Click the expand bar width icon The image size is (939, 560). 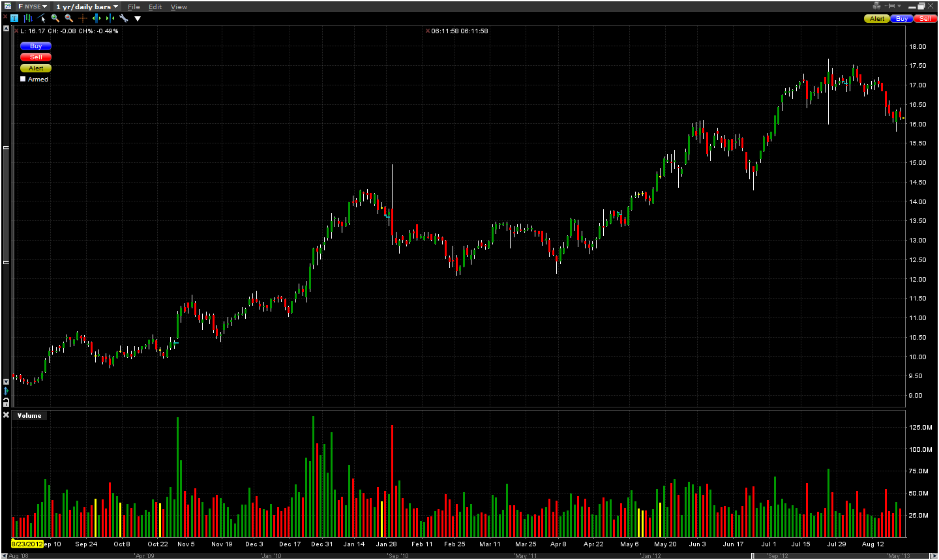[97, 18]
